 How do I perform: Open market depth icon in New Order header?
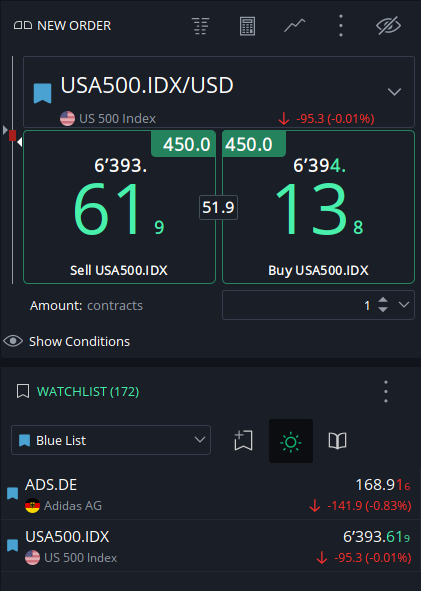point(201,26)
